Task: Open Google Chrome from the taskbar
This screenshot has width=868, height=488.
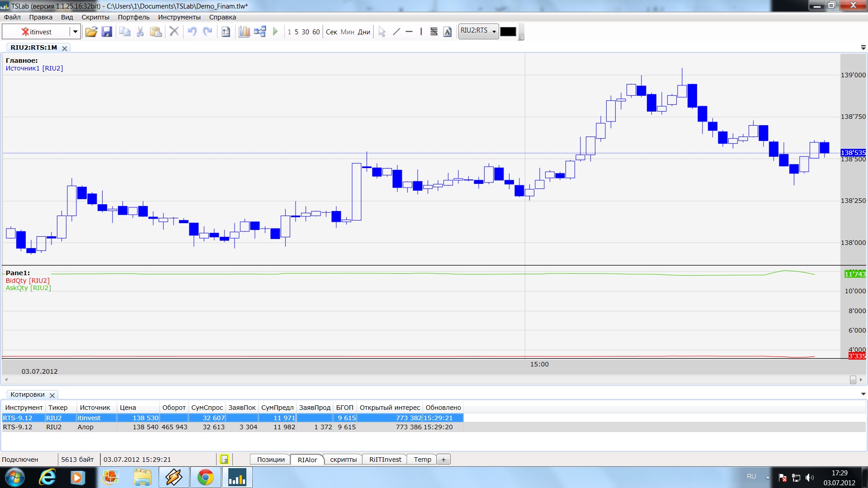Action: (205, 477)
